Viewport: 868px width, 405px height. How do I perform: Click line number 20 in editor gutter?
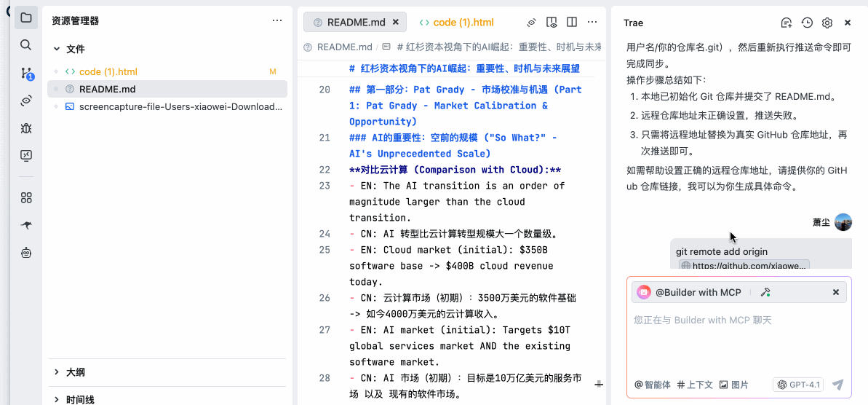click(325, 90)
